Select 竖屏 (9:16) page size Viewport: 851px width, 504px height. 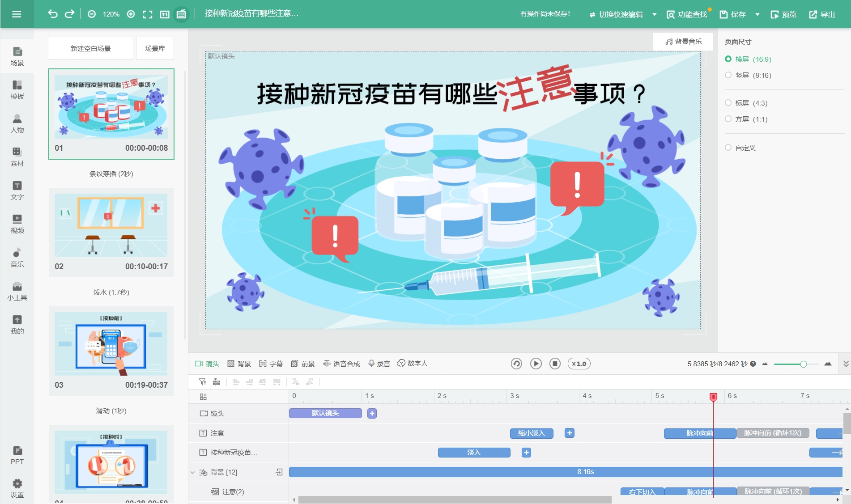[748, 75]
